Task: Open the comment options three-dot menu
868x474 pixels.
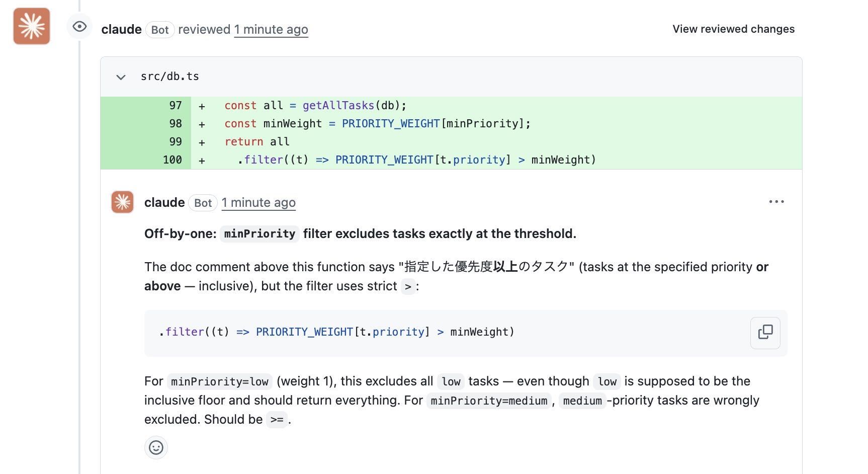Action: [776, 202]
